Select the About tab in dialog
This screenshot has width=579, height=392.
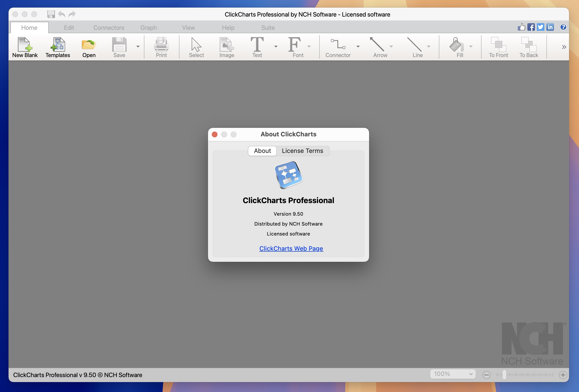[x=262, y=151]
